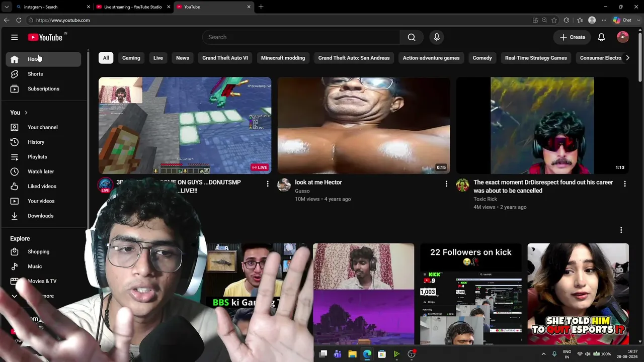Image resolution: width=644 pixels, height=362 pixels.
Task: Go to Your channel
Action: pos(43,127)
